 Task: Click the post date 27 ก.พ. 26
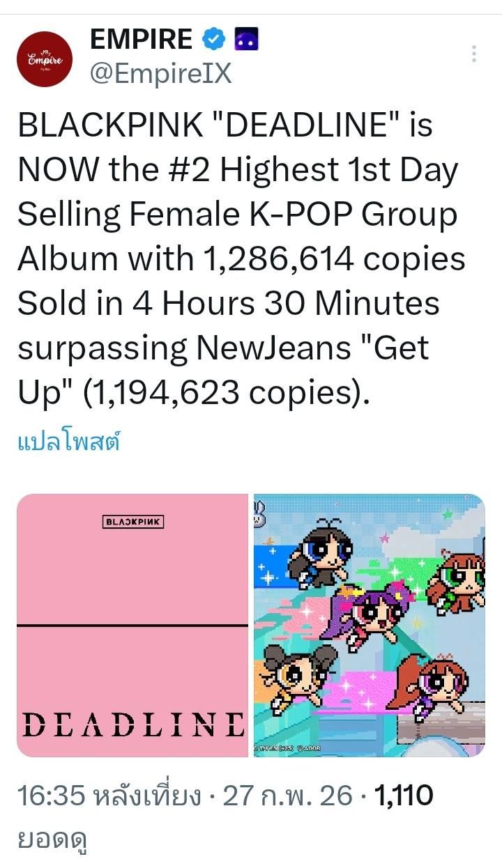[287, 796]
